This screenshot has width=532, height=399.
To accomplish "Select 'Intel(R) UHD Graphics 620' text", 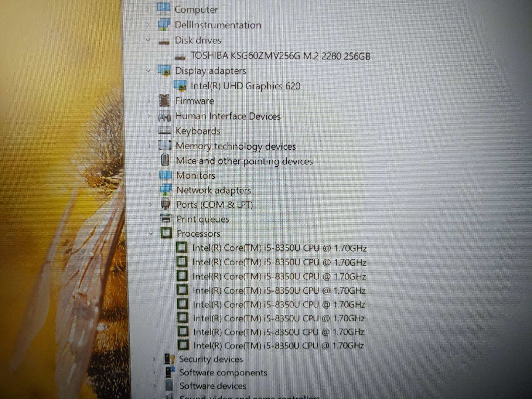I will (245, 86).
